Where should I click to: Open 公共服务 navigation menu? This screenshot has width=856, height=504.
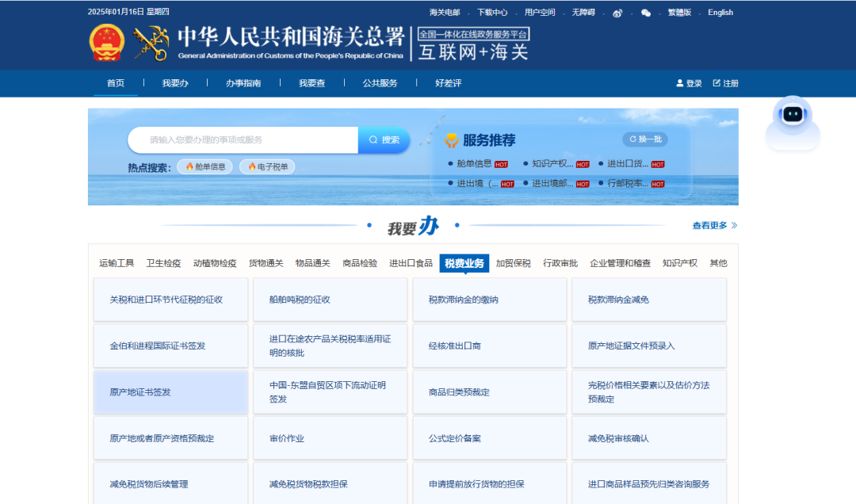(380, 83)
